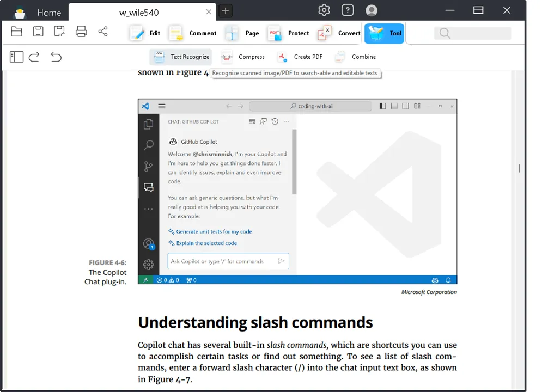Click the Save As icon

click(x=59, y=32)
